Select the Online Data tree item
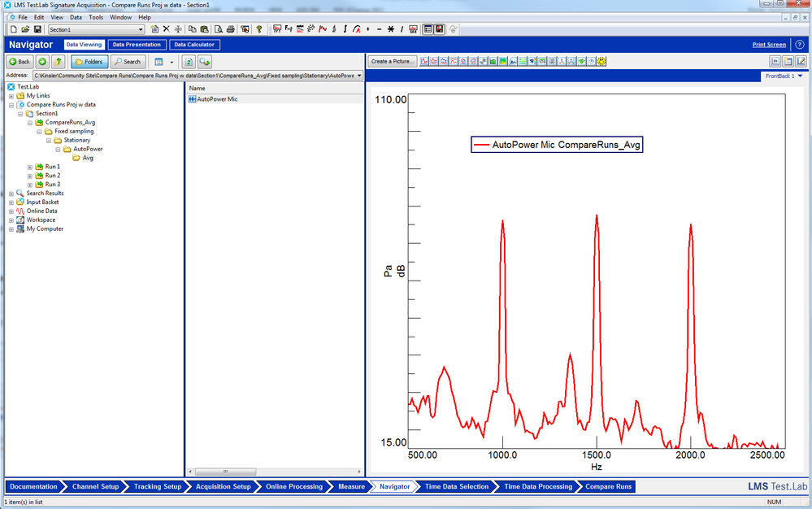 42,211
